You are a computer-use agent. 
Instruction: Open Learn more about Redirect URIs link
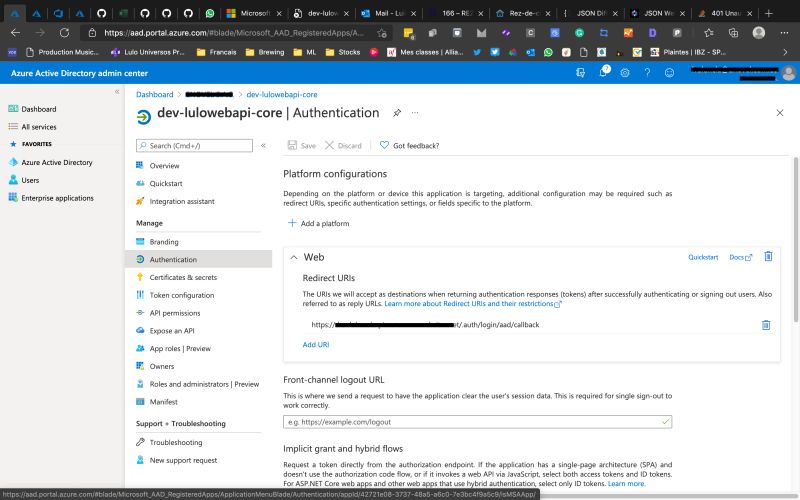(x=472, y=304)
